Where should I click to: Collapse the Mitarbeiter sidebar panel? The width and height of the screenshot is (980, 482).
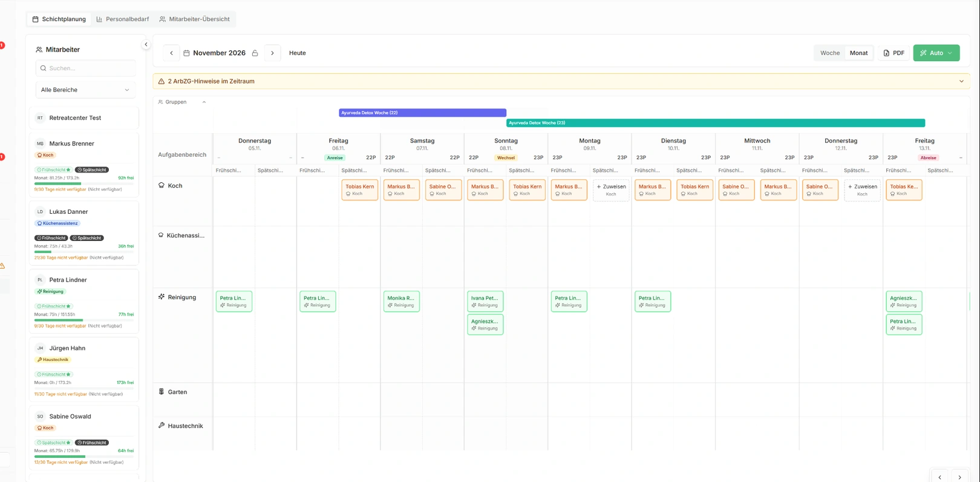click(x=146, y=44)
